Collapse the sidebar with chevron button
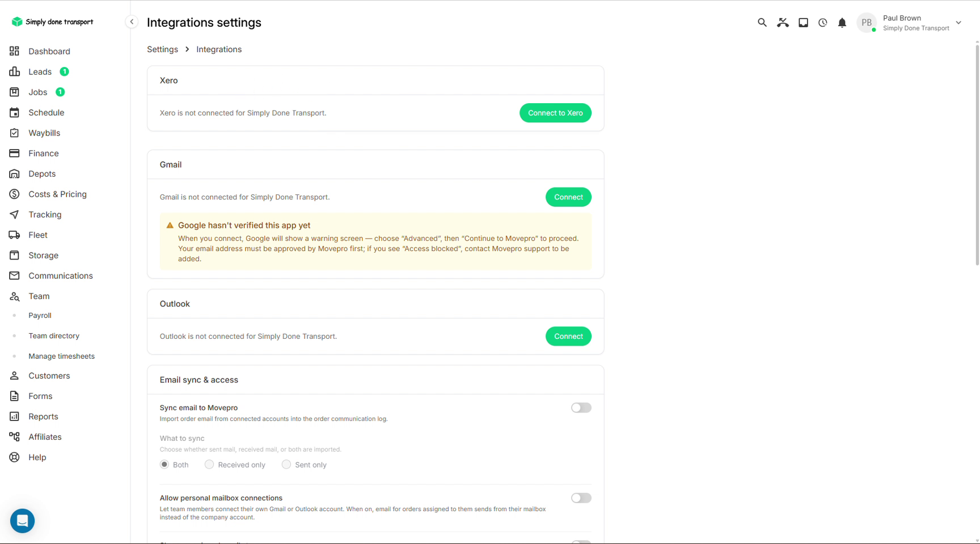The image size is (980, 544). [x=132, y=22]
